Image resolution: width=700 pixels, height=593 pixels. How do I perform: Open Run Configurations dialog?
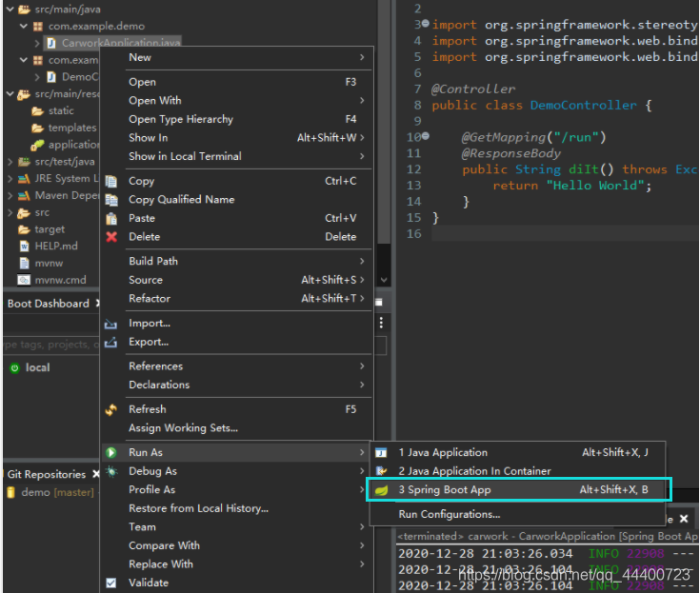tap(518, 514)
